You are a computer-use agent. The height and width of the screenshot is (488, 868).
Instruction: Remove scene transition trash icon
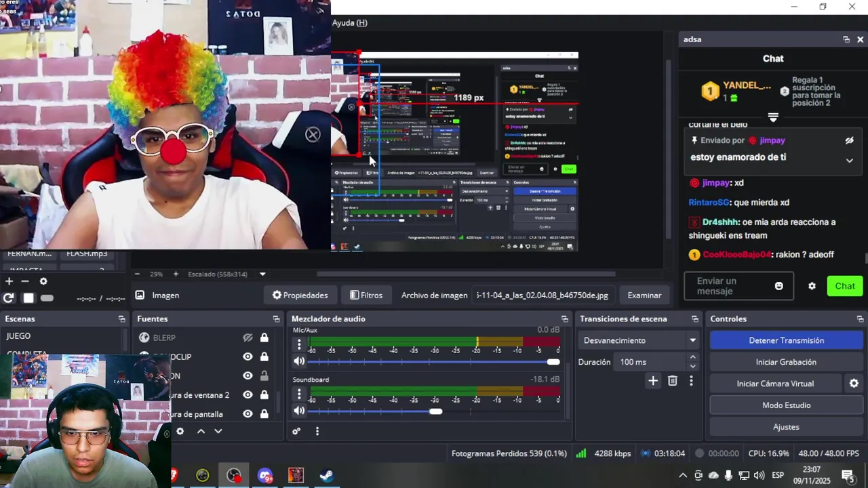pyautogui.click(x=672, y=381)
